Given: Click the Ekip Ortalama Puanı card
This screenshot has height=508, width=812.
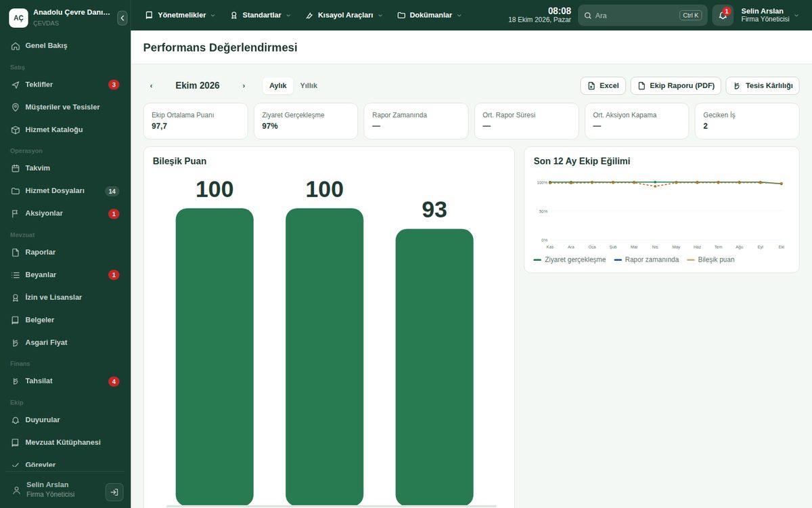Looking at the screenshot, I should (196, 121).
